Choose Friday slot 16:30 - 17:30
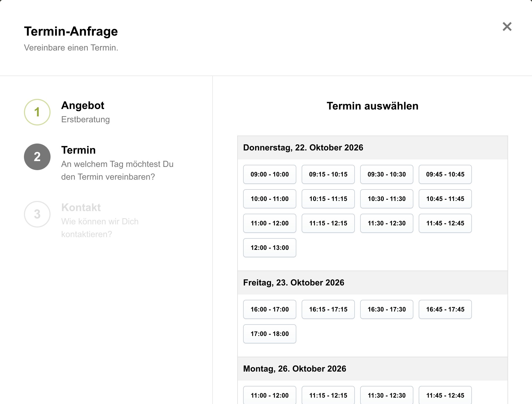This screenshot has width=532, height=404. pyautogui.click(x=387, y=309)
